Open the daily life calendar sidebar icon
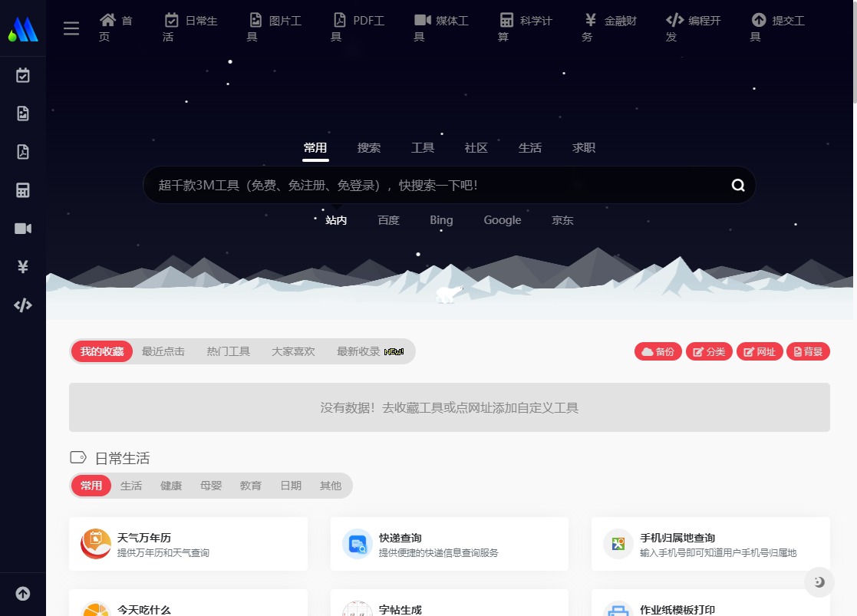 pyautogui.click(x=23, y=75)
